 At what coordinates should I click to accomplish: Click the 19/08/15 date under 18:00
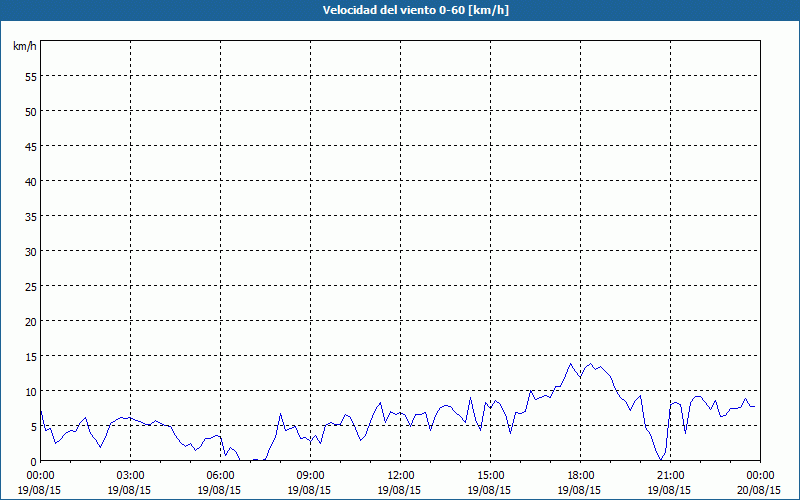tap(579, 490)
